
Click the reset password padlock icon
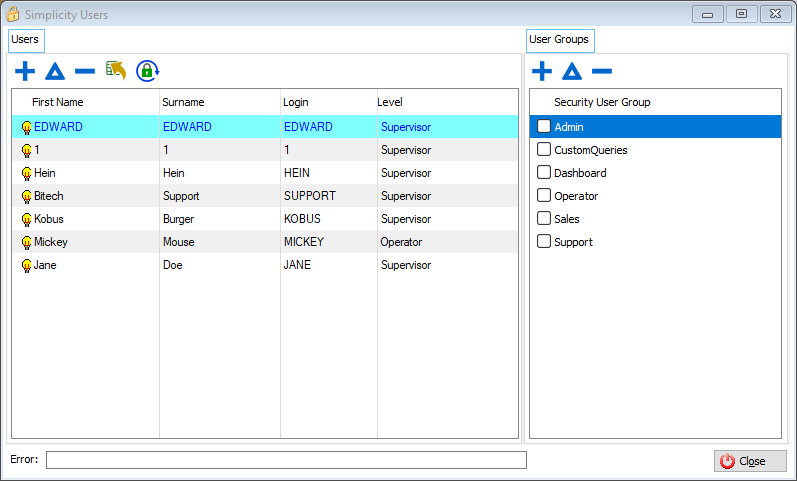pyautogui.click(x=148, y=71)
